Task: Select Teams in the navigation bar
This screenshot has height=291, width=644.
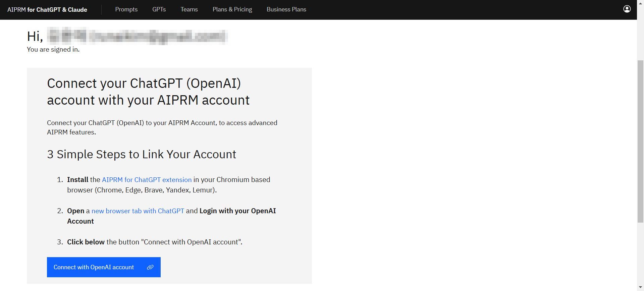Action: tap(189, 9)
